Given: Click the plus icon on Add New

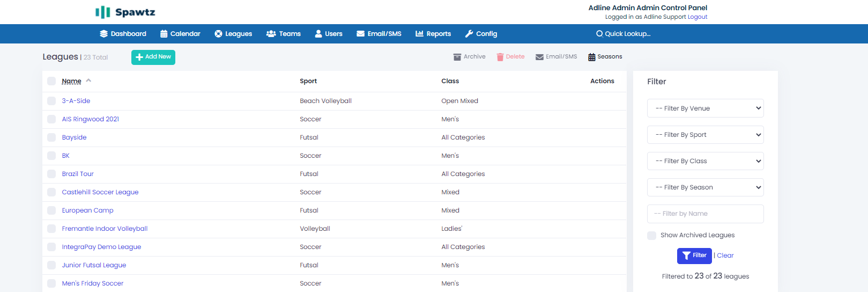Looking at the screenshot, I should [x=139, y=57].
